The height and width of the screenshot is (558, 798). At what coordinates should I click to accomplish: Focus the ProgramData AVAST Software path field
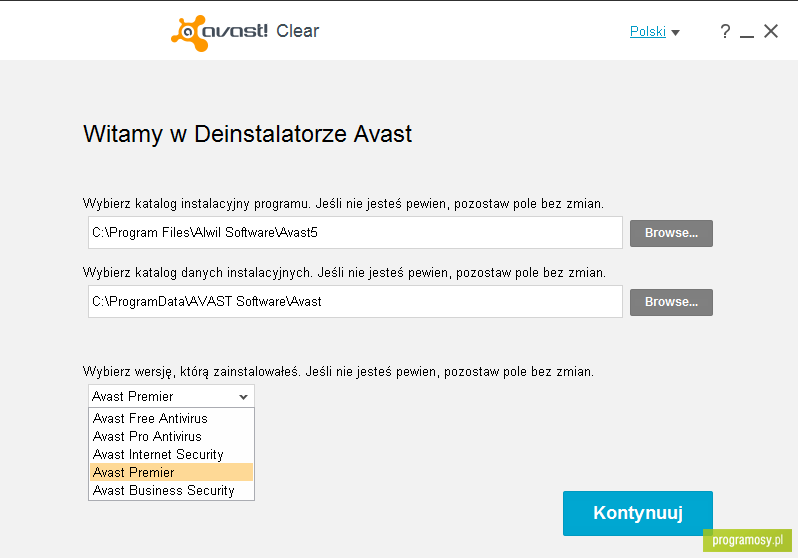pyautogui.click(x=355, y=301)
